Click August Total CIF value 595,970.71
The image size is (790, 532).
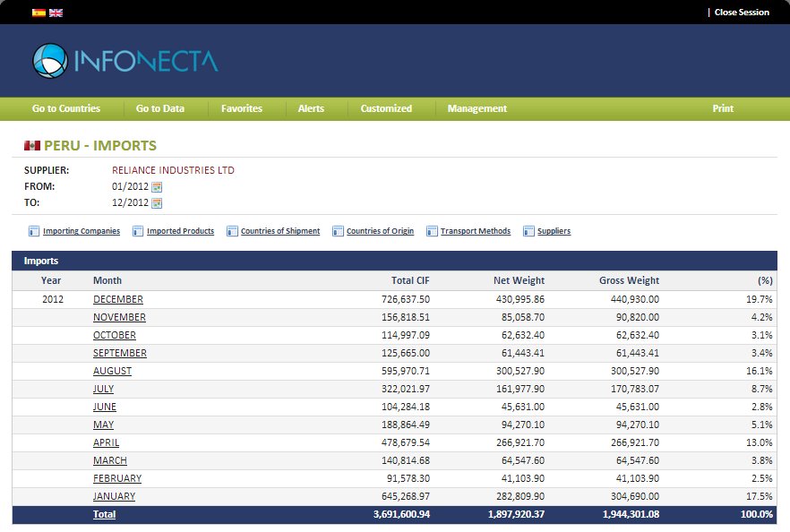tap(406, 372)
